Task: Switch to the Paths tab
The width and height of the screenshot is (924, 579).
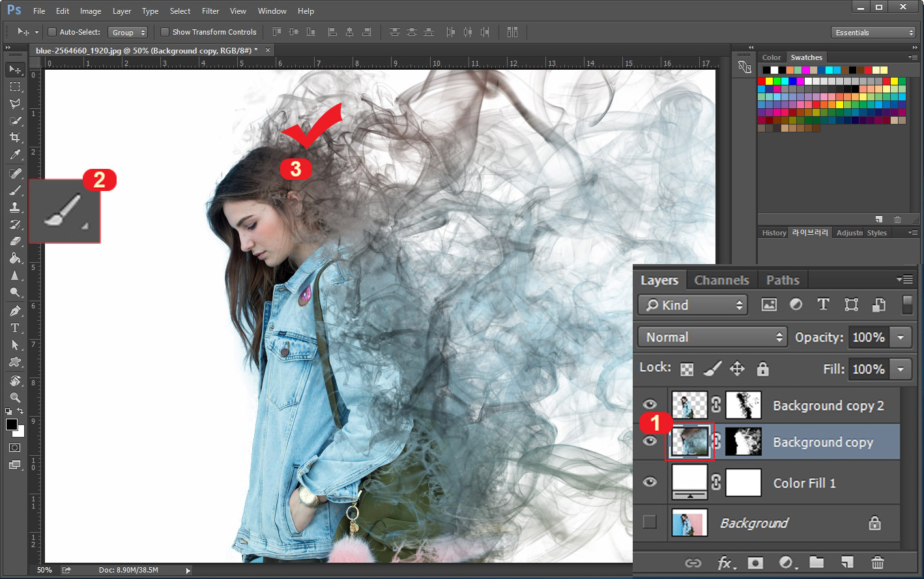Action: 783,280
